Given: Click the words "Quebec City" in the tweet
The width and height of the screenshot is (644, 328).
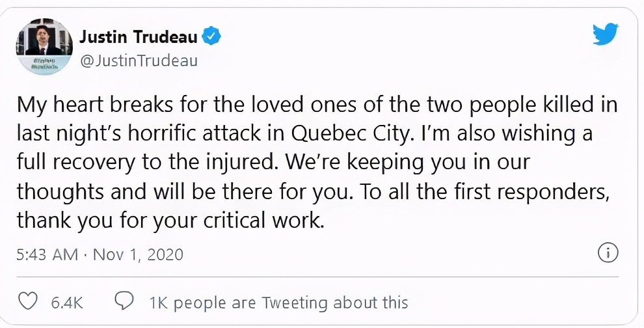Looking at the screenshot, I should click(x=350, y=134).
